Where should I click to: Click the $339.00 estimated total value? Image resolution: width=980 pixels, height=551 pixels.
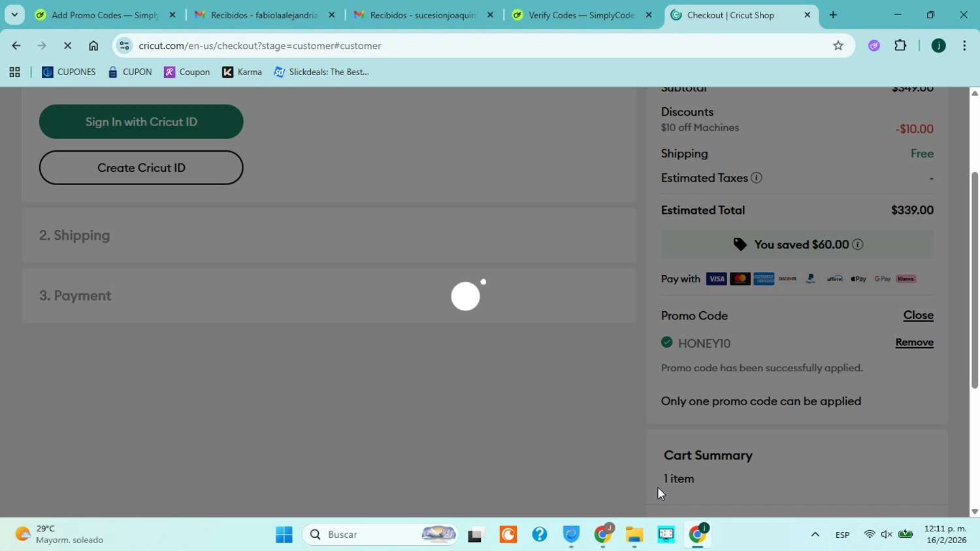point(912,210)
